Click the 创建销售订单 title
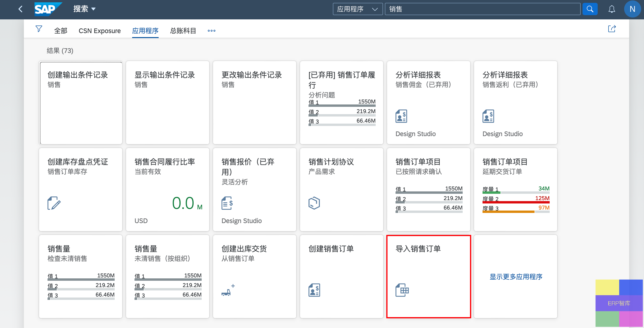The height and width of the screenshot is (328, 644). pos(331,249)
